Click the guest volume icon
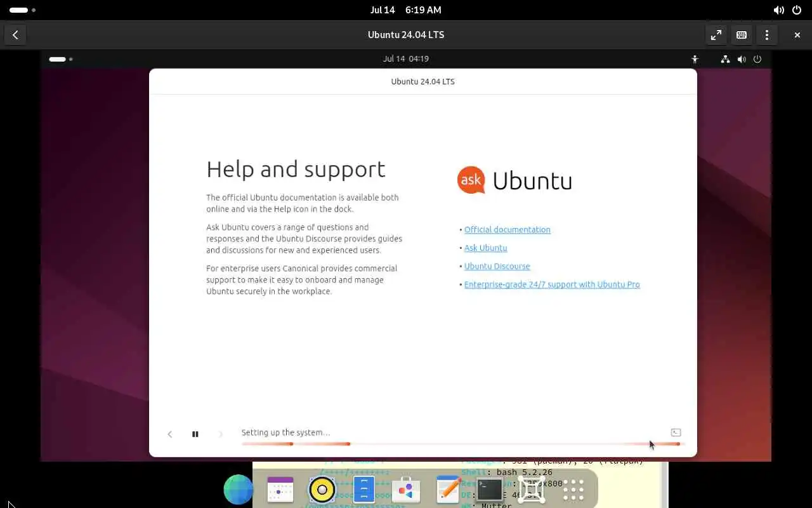Image resolution: width=812 pixels, height=508 pixels. (741, 59)
